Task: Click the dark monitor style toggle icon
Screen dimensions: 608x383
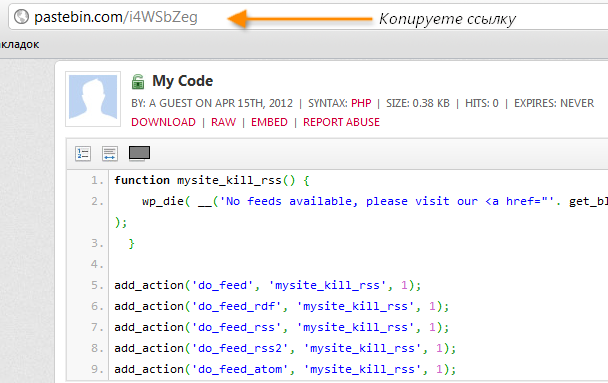Action: click(139, 153)
